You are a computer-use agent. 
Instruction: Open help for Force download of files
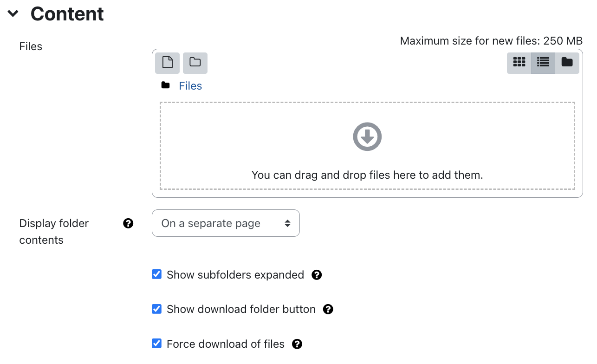pyautogui.click(x=297, y=344)
